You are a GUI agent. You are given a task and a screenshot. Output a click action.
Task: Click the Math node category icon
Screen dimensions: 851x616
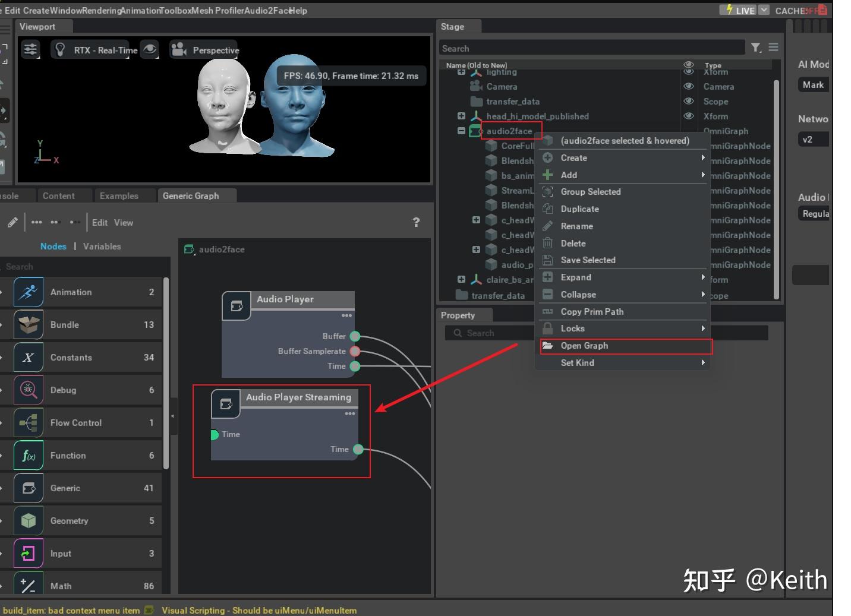(x=28, y=586)
